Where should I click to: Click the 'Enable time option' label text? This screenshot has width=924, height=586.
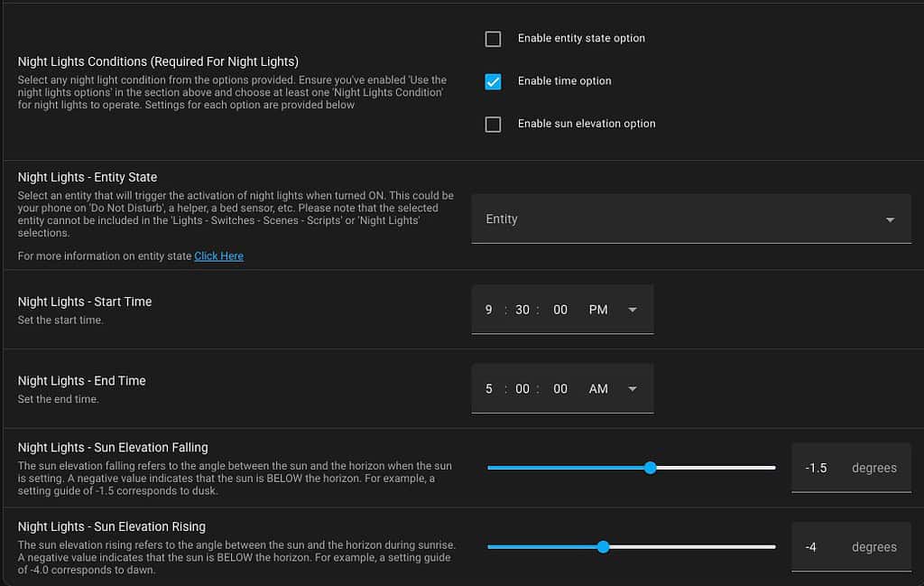click(564, 80)
